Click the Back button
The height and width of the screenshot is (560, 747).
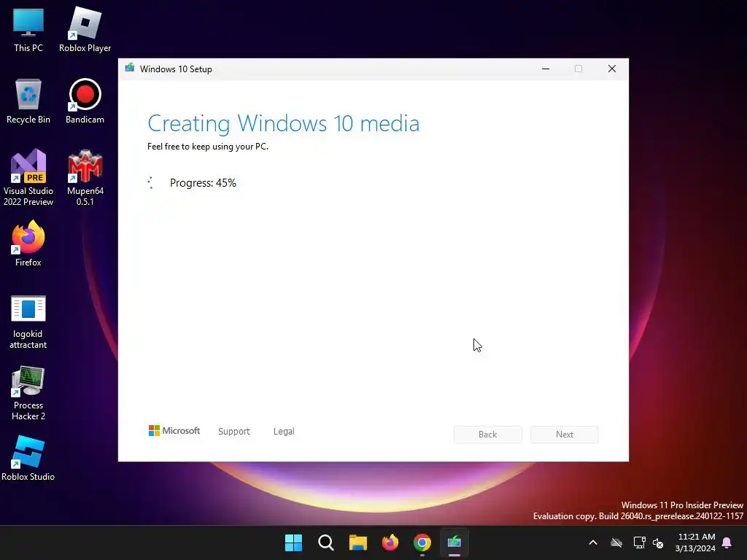coord(488,435)
